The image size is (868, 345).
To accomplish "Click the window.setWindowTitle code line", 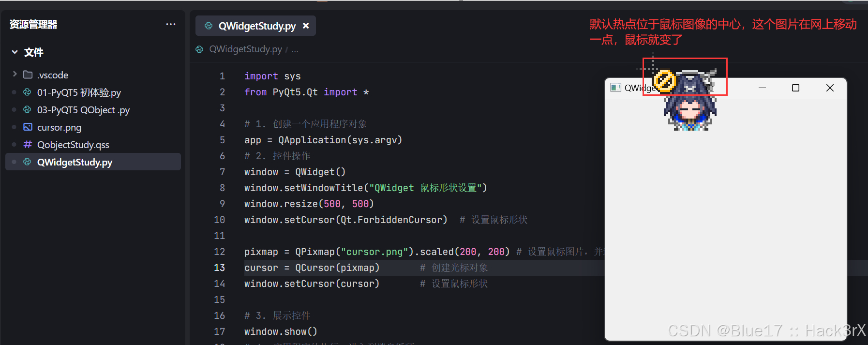I will click(x=366, y=188).
